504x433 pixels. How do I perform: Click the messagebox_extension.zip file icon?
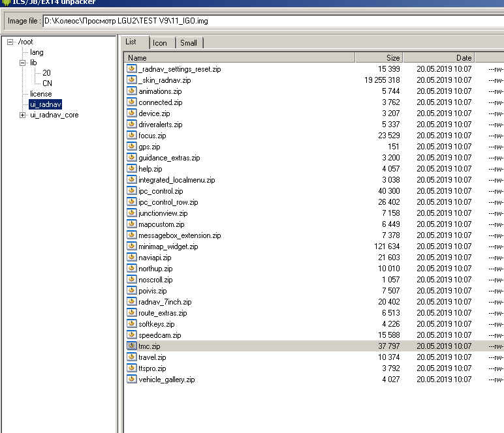[x=131, y=235]
